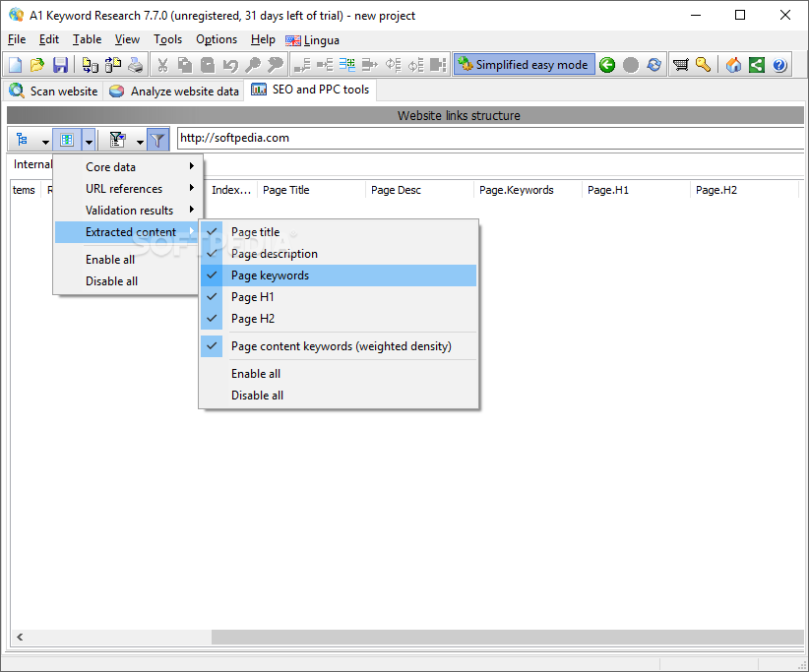Click the Page Title column header
The width and height of the screenshot is (809, 672).
311,190
